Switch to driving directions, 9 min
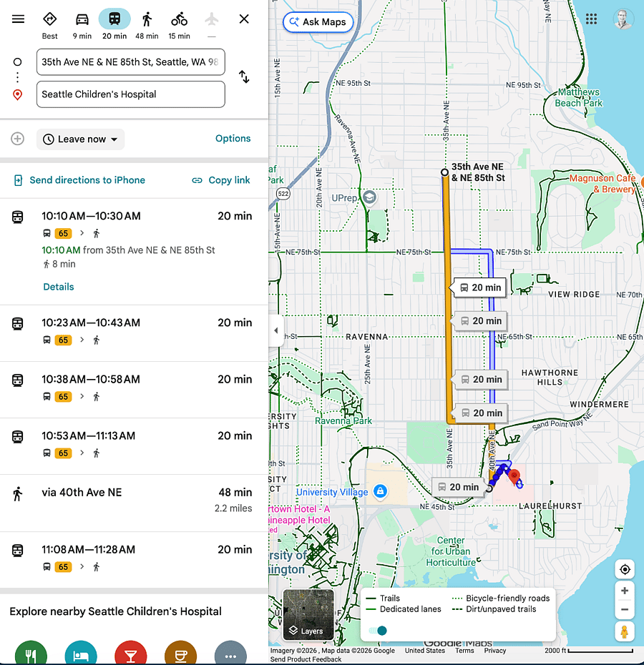 82,26
